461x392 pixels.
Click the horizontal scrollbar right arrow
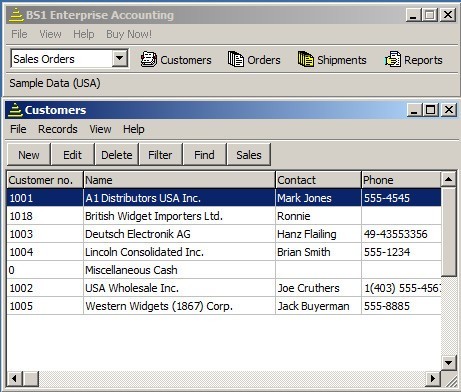(433, 379)
